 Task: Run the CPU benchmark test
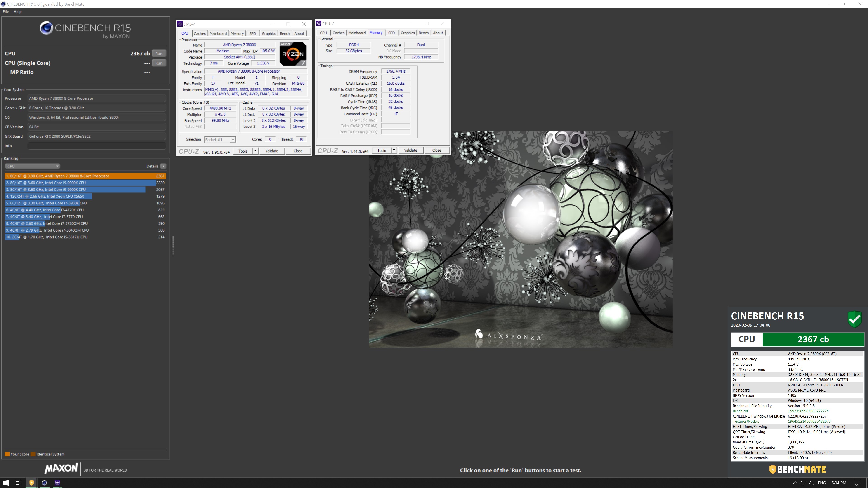click(x=159, y=54)
